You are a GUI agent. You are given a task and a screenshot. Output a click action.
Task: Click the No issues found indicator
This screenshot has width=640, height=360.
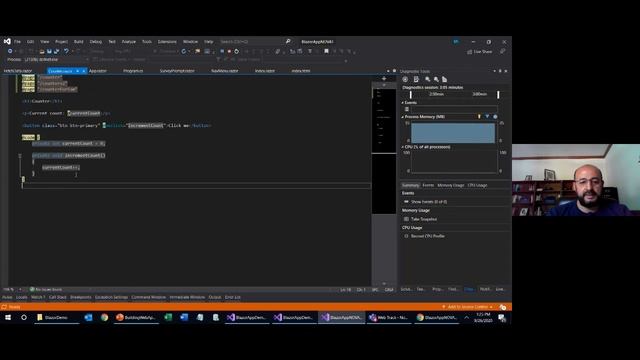46,289
